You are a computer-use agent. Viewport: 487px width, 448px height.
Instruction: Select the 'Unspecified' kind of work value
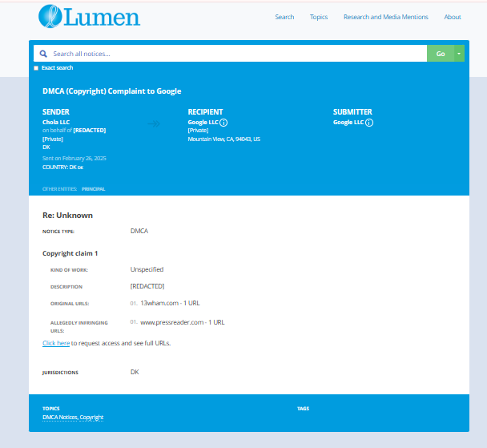[x=147, y=269]
